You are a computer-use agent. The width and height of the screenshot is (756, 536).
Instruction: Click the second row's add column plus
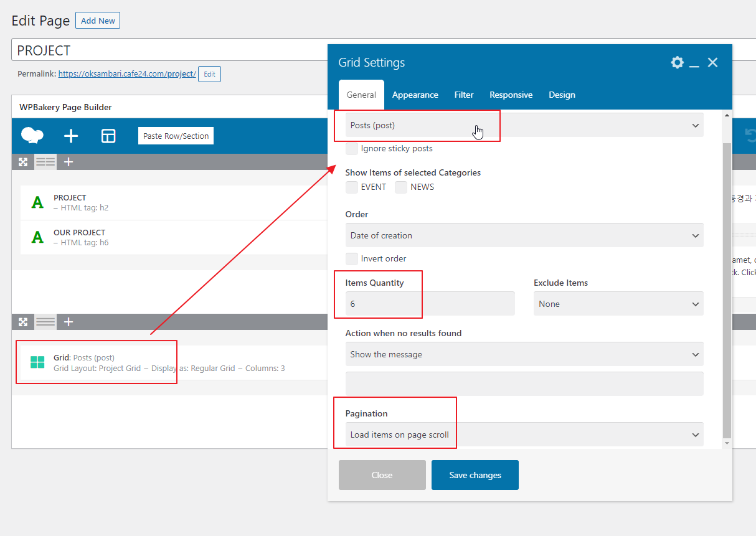(x=69, y=322)
